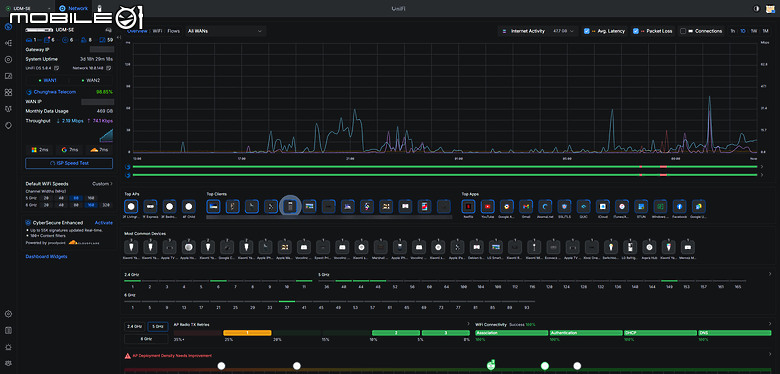
Task: Select the 5 GHz band button
Action: click(x=158, y=327)
